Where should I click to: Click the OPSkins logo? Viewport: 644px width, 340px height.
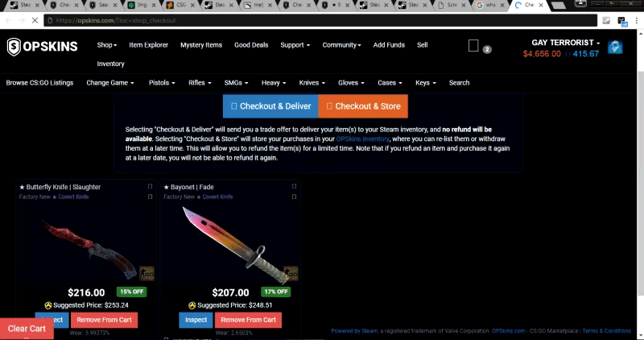coord(43,47)
